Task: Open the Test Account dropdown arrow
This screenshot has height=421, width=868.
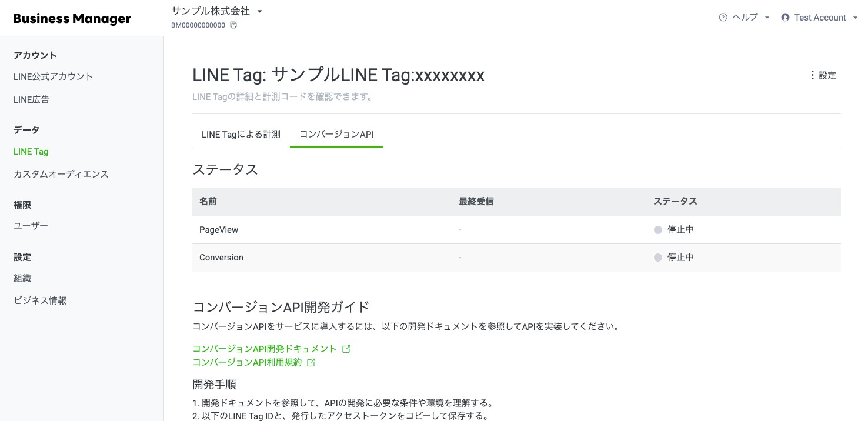Action: 856,17
